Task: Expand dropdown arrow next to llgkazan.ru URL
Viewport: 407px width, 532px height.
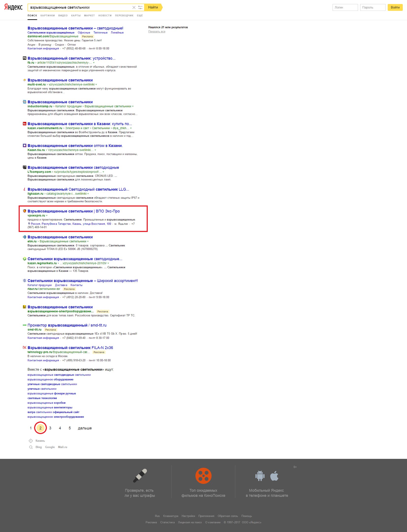Action: [88, 194]
